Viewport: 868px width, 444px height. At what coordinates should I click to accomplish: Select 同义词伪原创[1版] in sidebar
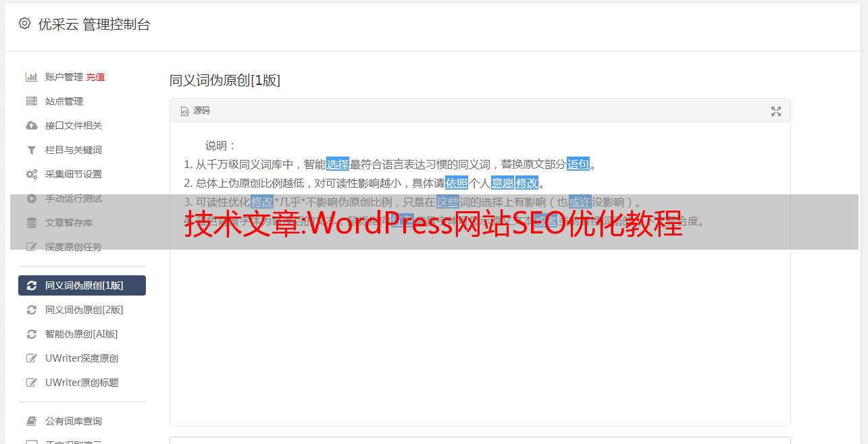coord(82,285)
